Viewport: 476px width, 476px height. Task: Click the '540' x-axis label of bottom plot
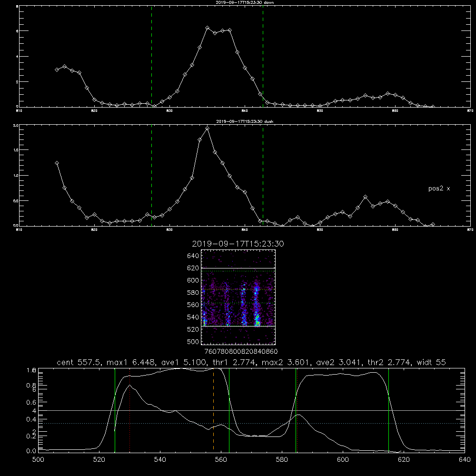point(160,459)
